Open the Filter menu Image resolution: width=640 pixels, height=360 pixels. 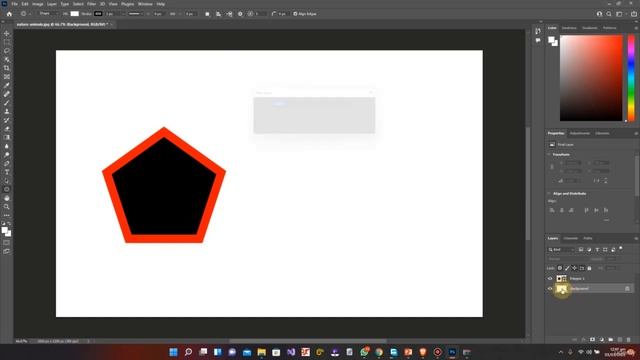click(x=91, y=4)
